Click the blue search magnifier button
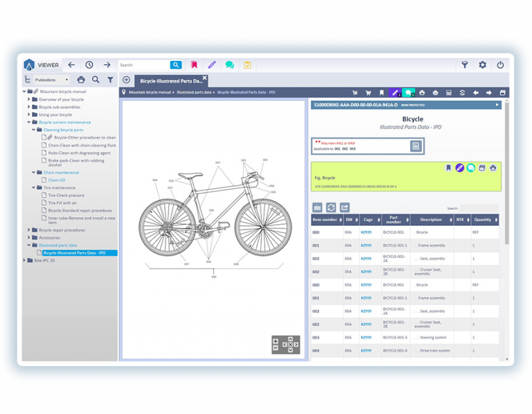This screenshot has height=414, width=532. pos(176,65)
